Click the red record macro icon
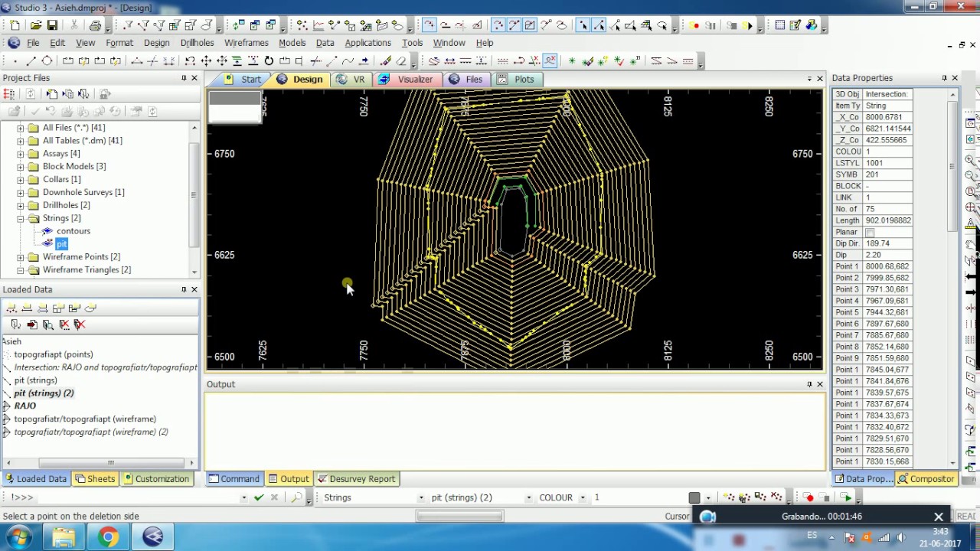The width and height of the screenshot is (980, 551). pyautogui.click(x=694, y=25)
